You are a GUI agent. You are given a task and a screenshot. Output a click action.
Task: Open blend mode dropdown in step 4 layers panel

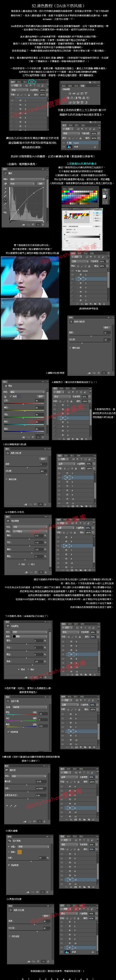[x=62, y=397]
